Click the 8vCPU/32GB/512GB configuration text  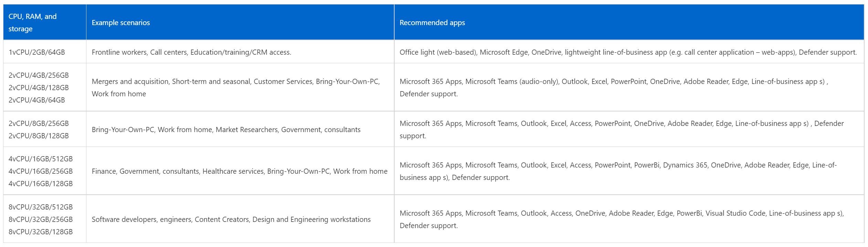click(41, 207)
